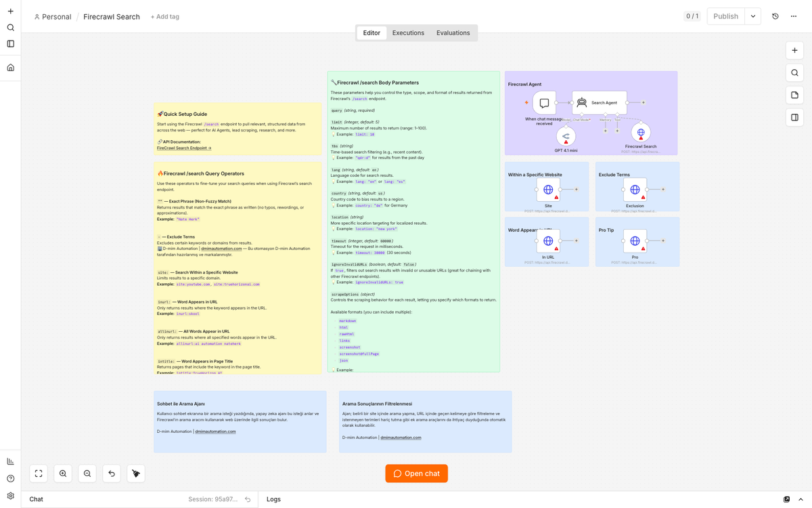812x508 pixels.
Task: Click plus connector after Site node
Action: pyautogui.click(x=577, y=190)
